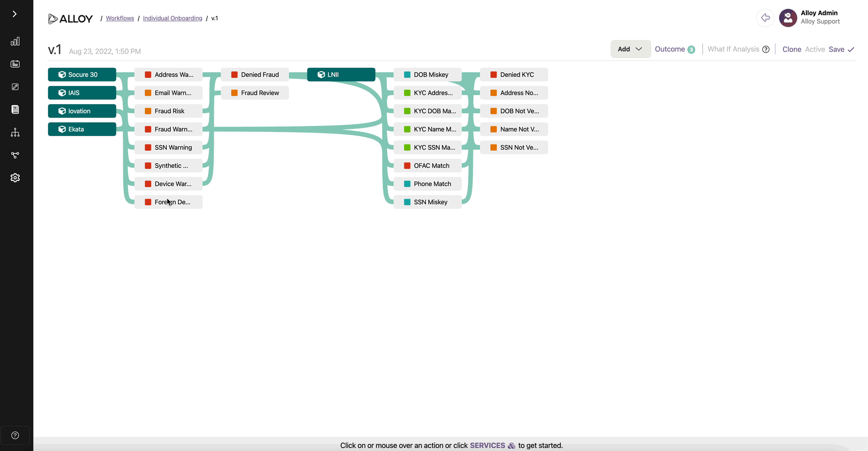
Task: Click the cube icon on IAIS node
Action: tap(62, 93)
